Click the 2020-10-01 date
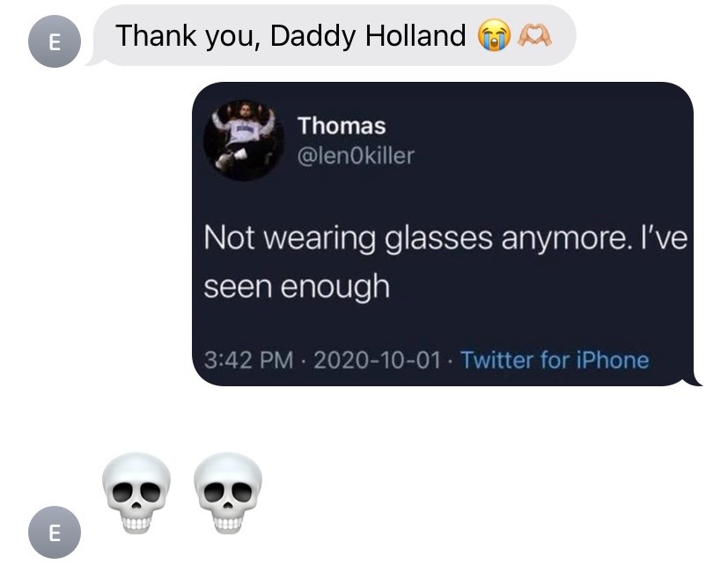This screenshot has height=564, width=728. click(x=377, y=360)
